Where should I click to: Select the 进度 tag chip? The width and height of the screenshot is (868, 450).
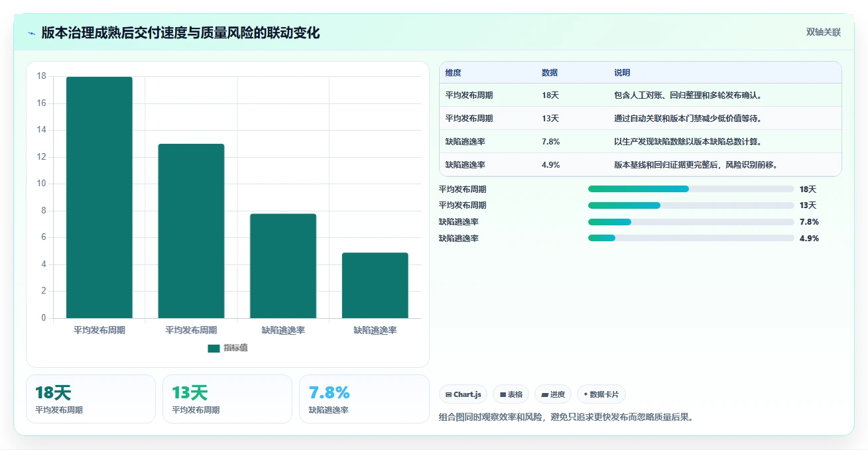point(553,394)
